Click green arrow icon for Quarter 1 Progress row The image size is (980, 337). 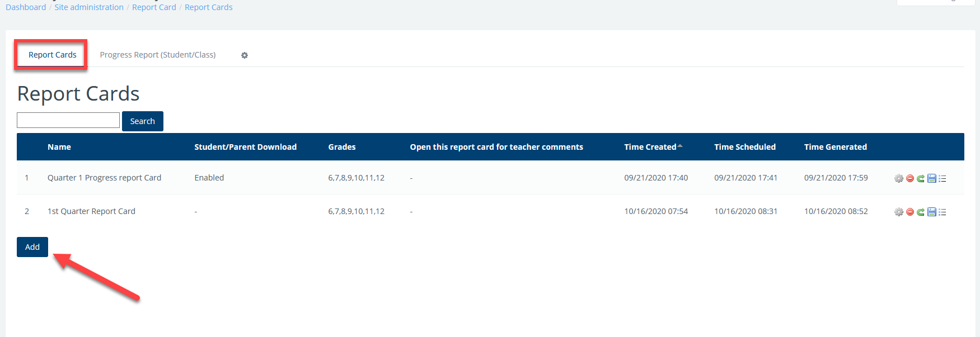tap(921, 178)
